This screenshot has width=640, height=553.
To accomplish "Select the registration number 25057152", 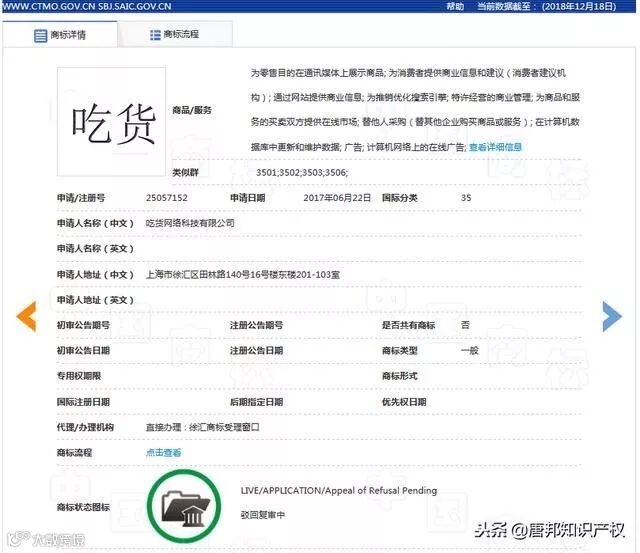I will tap(167, 198).
